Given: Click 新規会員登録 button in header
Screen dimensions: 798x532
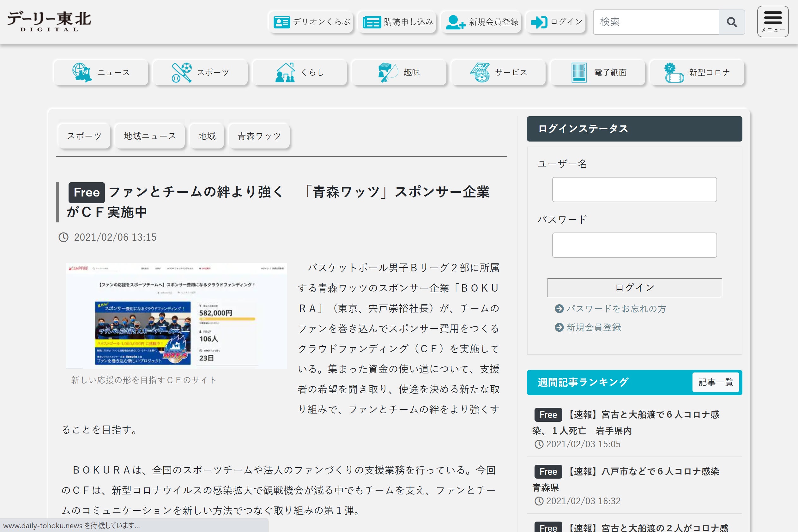Looking at the screenshot, I should click(481, 22).
